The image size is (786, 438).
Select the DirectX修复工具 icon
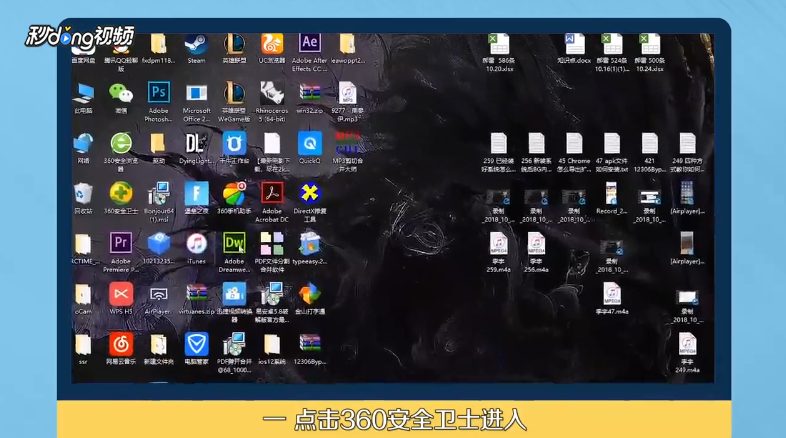(x=310, y=194)
